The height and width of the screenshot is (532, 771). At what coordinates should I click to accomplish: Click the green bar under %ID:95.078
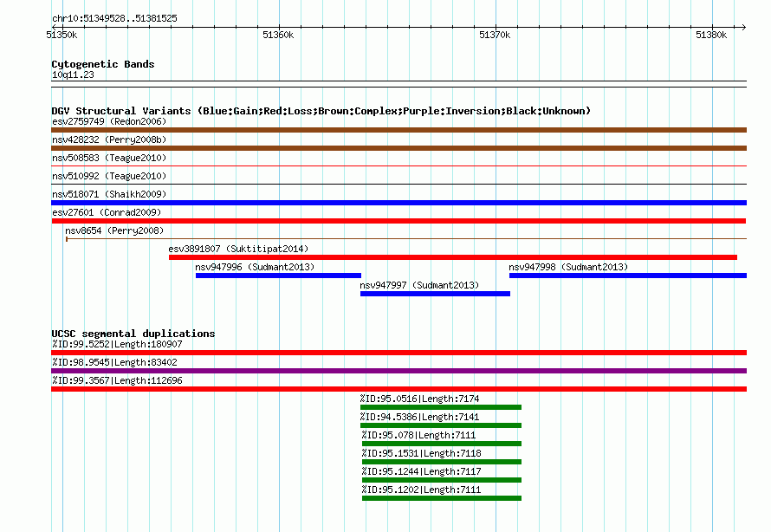[x=442, y=444]
